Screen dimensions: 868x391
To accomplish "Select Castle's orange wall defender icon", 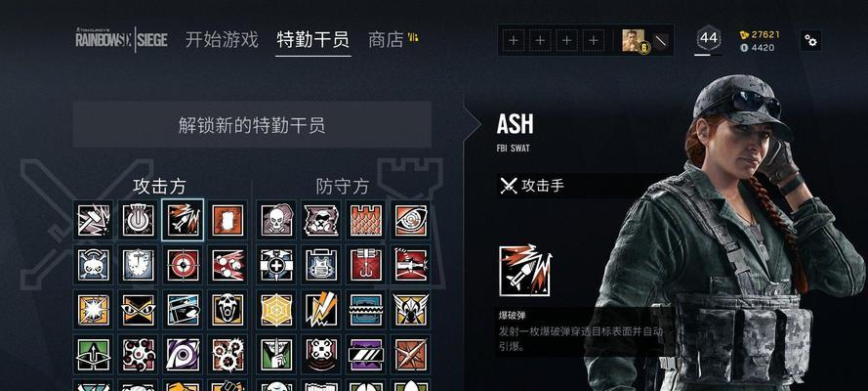I will (366, 220).
